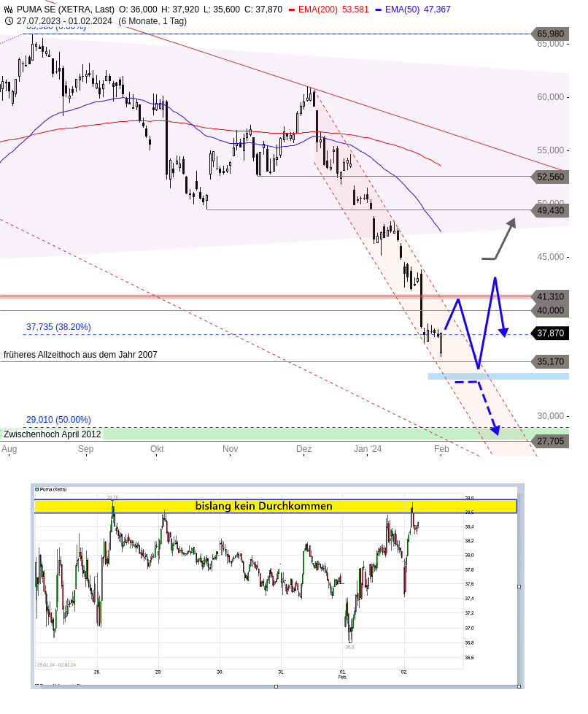The height and width of the screenshot is (714, 588).
Task: Click the EMA(50) value 47,367
Action: pyautogui.click(x=437, y=9)
